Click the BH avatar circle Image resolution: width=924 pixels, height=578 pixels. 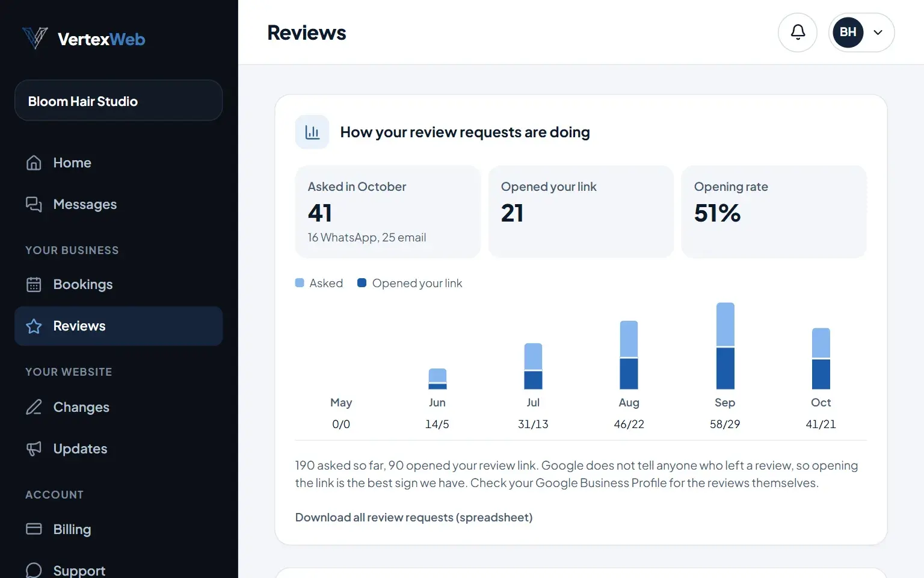(848, 33)
